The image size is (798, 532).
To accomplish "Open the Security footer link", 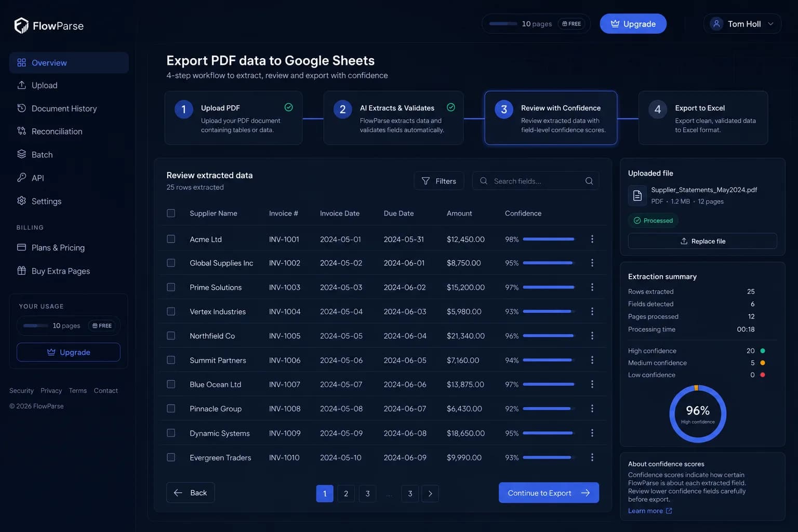I will click(x=21, y=391).
